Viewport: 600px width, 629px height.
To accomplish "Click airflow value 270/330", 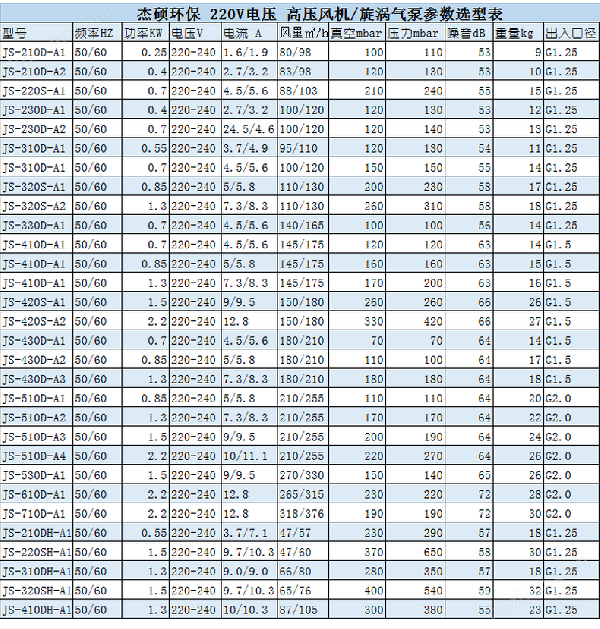I will (302, 476).
